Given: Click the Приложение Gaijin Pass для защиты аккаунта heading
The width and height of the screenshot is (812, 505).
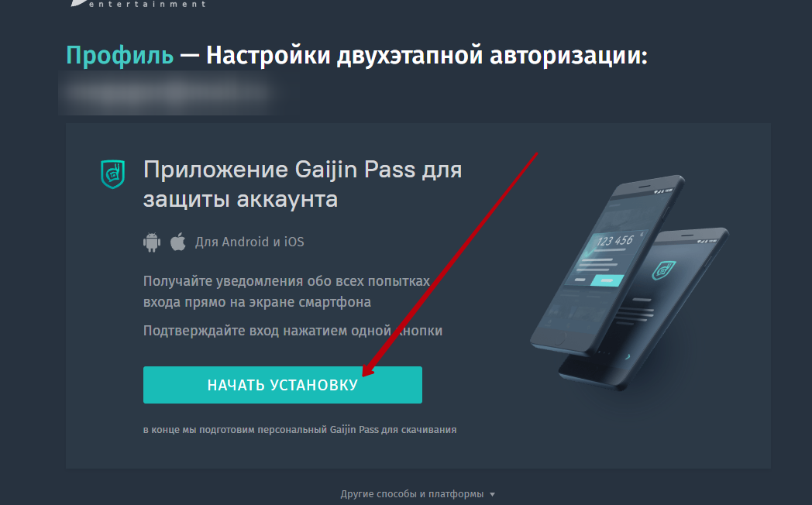Looking at the screenshot, I should (x=302, y=184).
